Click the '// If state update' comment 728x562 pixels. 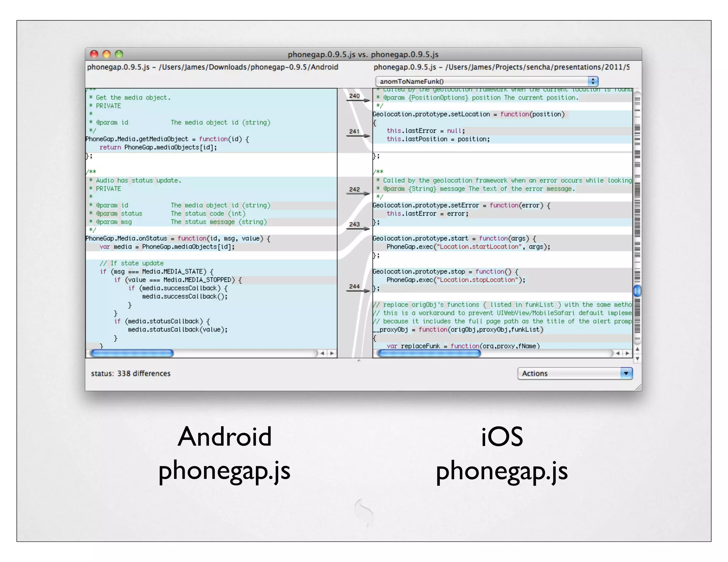point(132,263)
